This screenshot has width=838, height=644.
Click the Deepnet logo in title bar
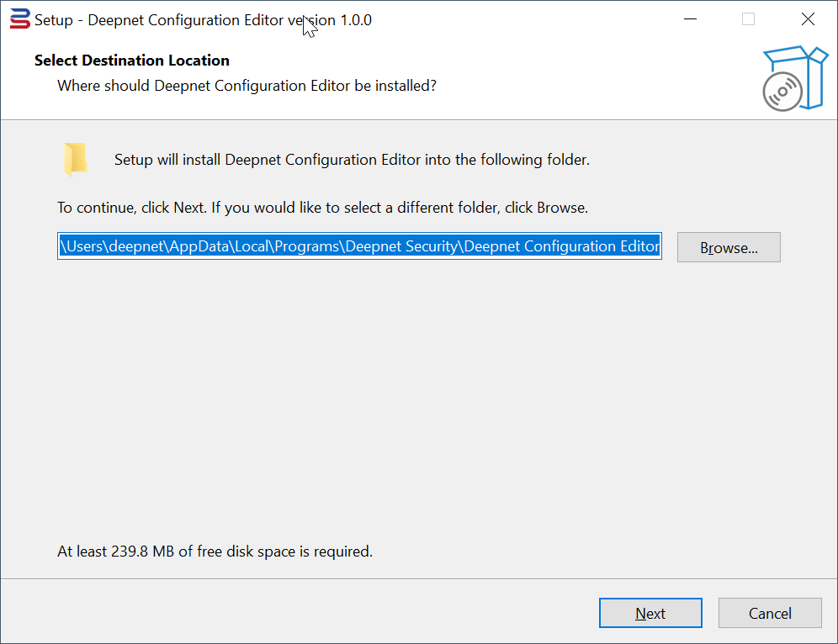tap(19, 19)
